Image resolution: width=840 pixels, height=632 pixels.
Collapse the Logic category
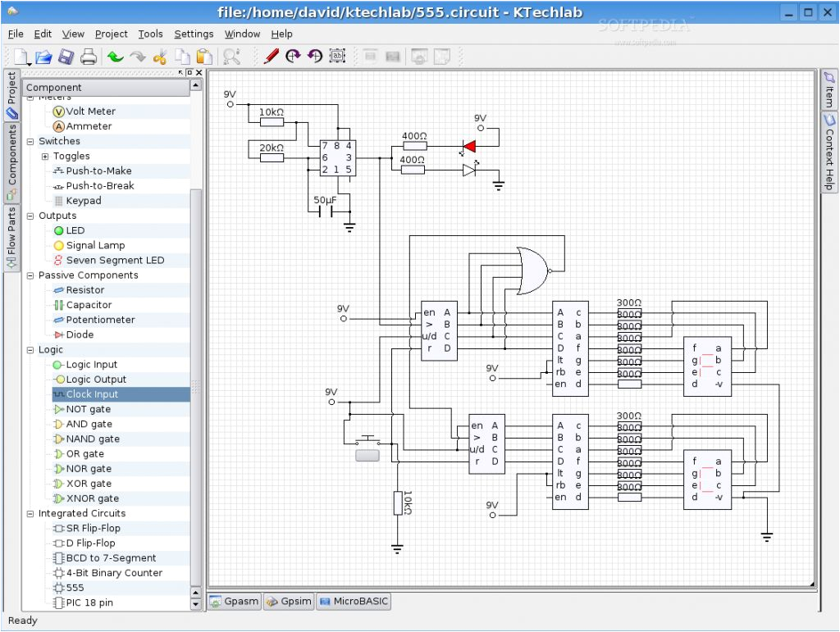30,349
